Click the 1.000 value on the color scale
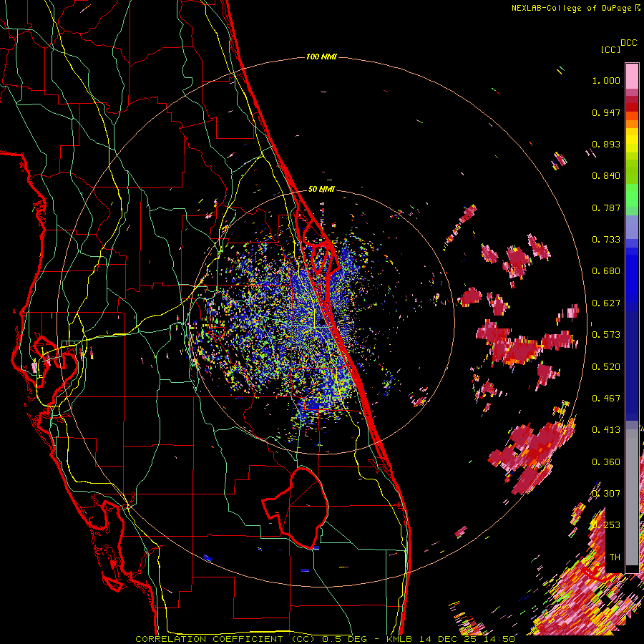This screenshot has width=644, height=644. pos(606,81)
